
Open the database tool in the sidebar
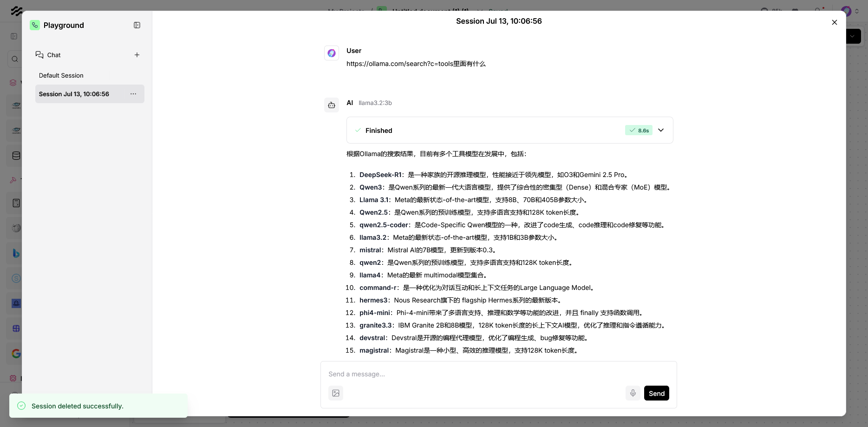pos(16,155)
